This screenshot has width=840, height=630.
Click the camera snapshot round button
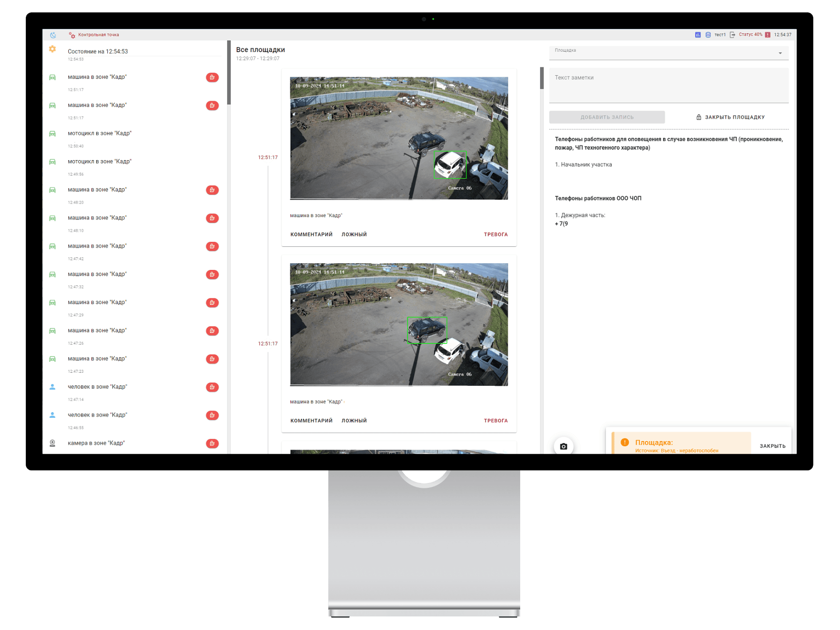pyautogui.click(x=563, y=446)
